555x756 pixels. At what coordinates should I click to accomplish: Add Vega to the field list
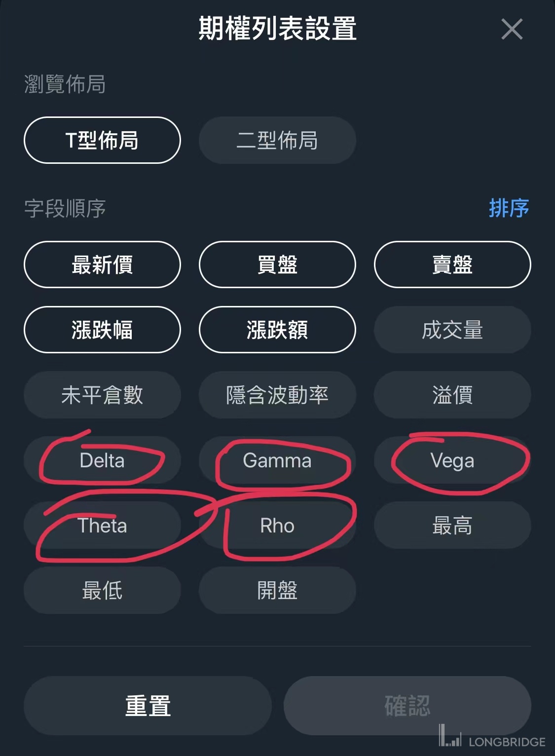tap(452, 460)
